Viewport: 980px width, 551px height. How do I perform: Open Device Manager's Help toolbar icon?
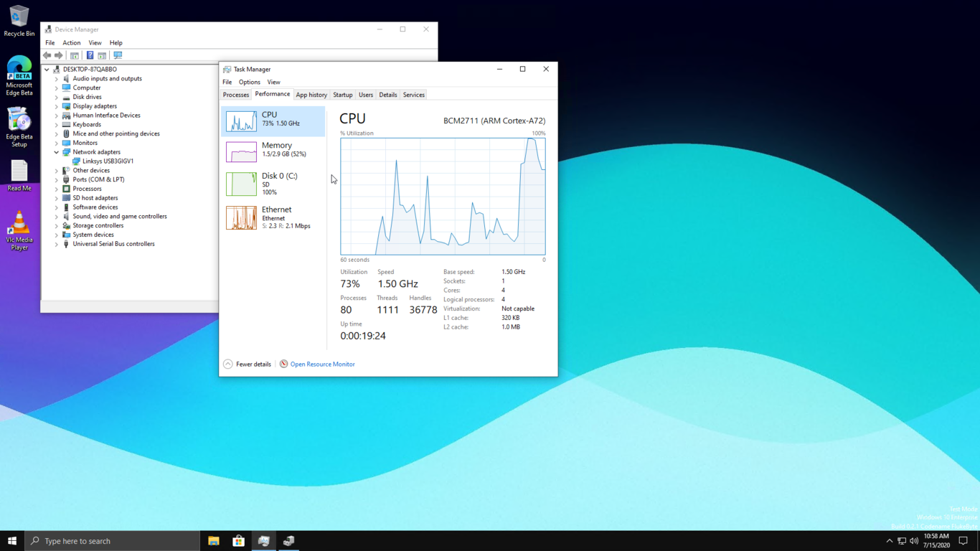(x=90, y=55)
